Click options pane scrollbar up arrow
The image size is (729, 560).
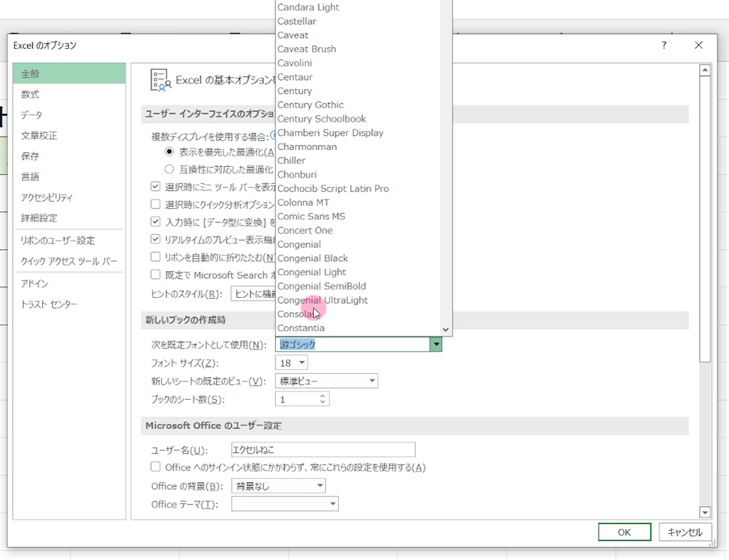click(705, 70)
